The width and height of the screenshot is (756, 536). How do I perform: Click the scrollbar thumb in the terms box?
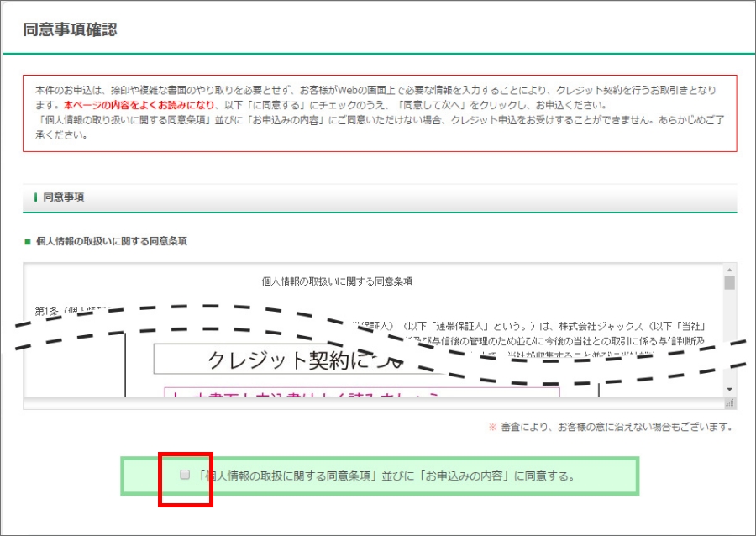click(729, 283)
